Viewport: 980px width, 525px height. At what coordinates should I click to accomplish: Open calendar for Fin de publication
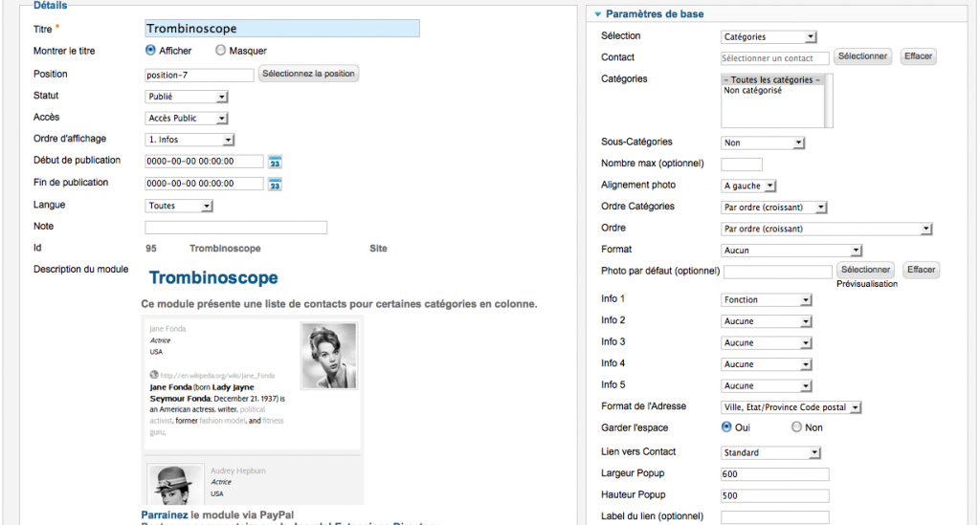click(275, 184)
